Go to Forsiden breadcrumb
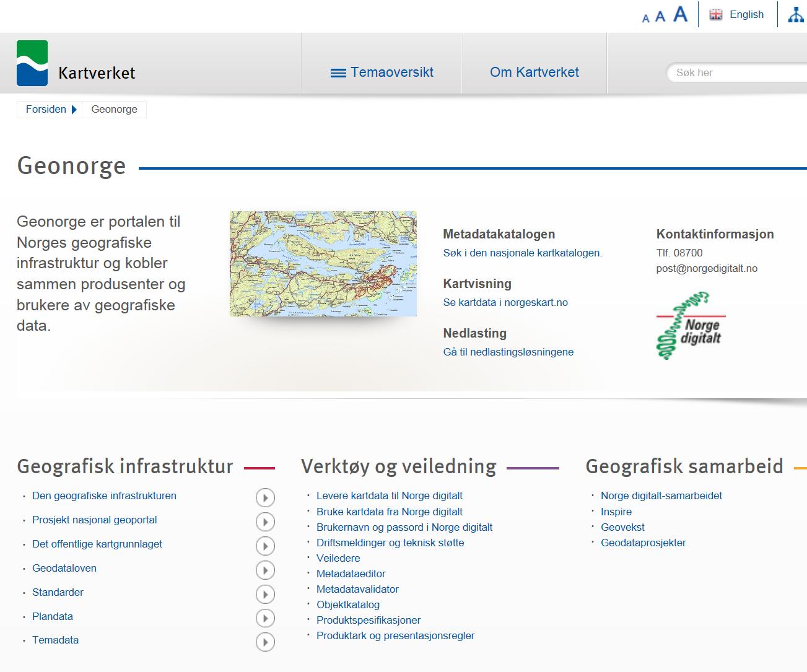807x672 pixels. point(46,109)
